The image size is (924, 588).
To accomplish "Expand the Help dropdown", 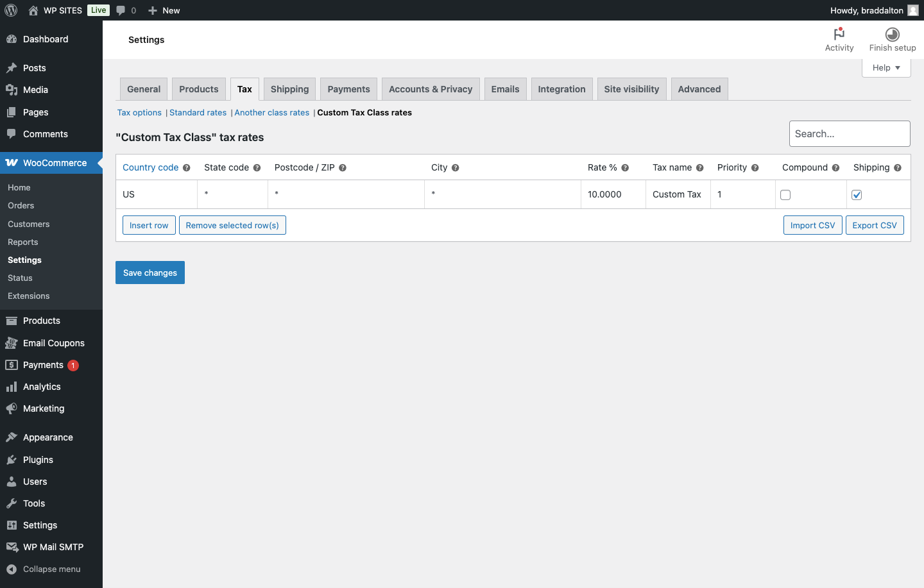I will pyautogui.click(x=886, y=68).
